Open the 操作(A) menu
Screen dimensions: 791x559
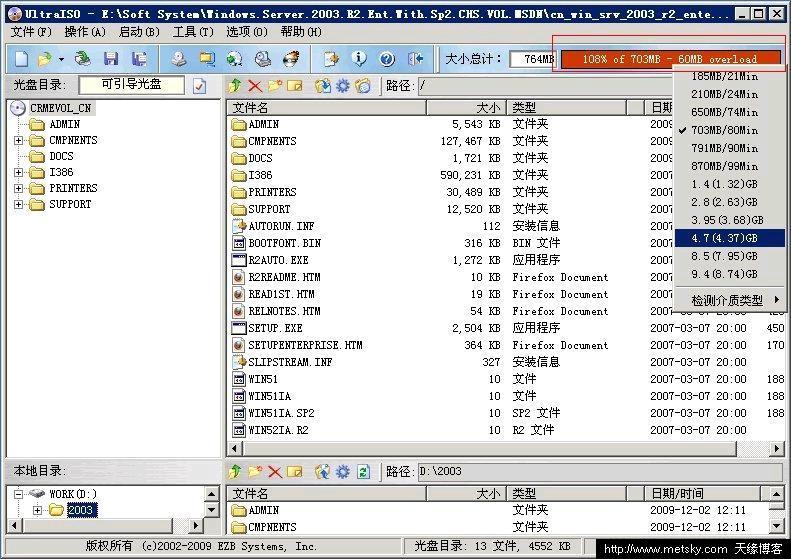[85, 32]
